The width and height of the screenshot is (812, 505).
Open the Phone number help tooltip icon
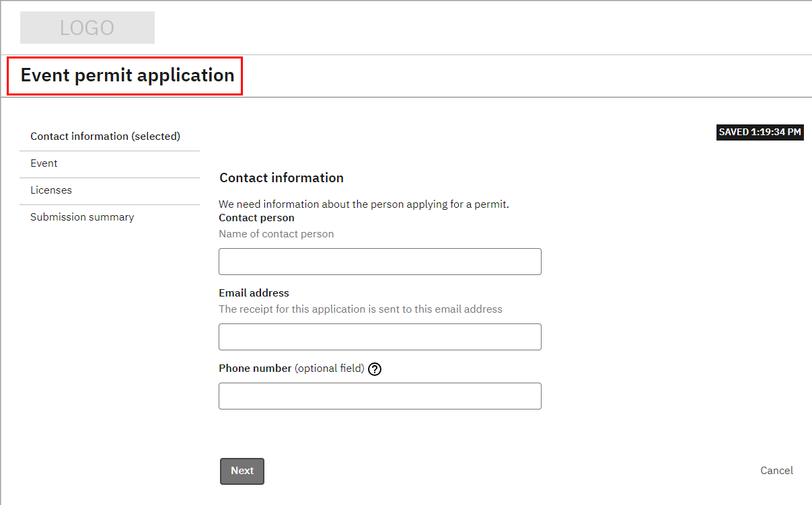point(375,369)
